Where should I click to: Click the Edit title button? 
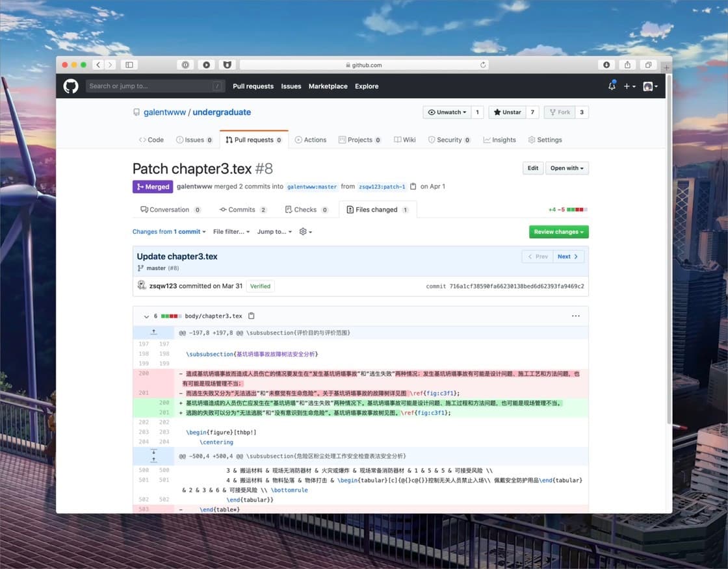click(x=532, y=168)
